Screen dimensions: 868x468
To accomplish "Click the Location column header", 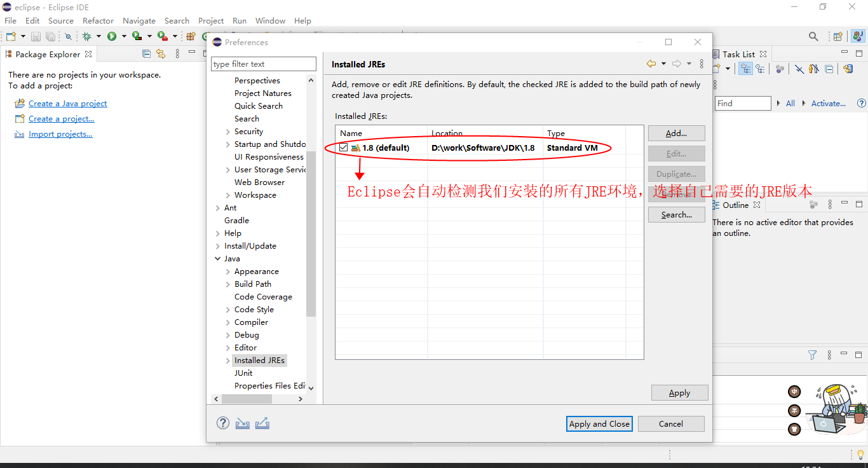I will [485, 133].
